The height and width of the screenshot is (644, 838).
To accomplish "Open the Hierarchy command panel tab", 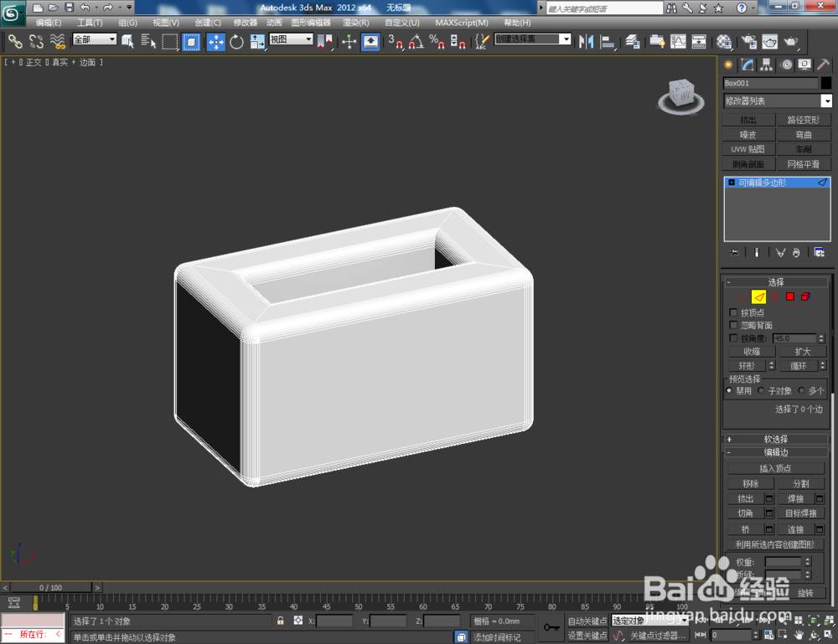I will click(x=767, y=64).
